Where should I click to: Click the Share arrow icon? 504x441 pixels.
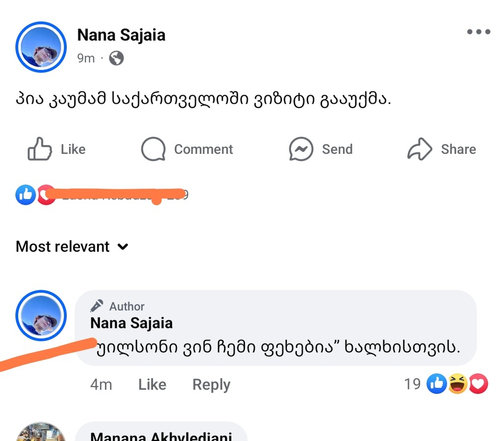pos(420,149)
